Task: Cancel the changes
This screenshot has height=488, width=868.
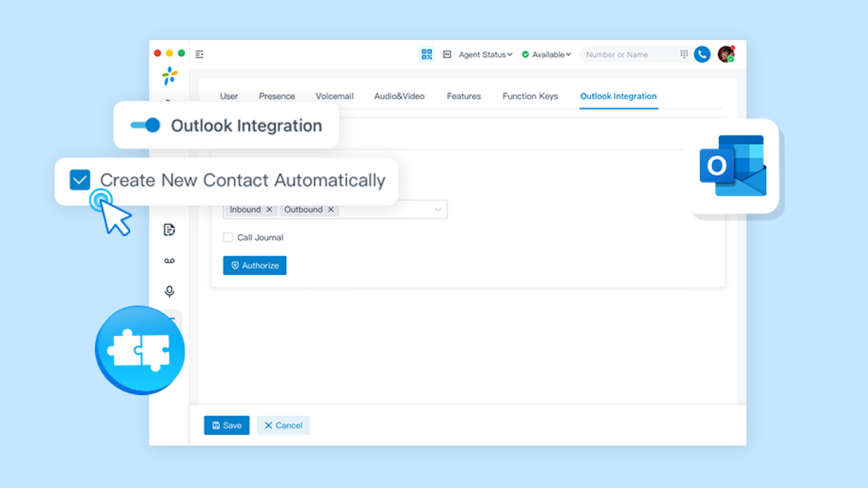Action: click(x=283, y=425)
